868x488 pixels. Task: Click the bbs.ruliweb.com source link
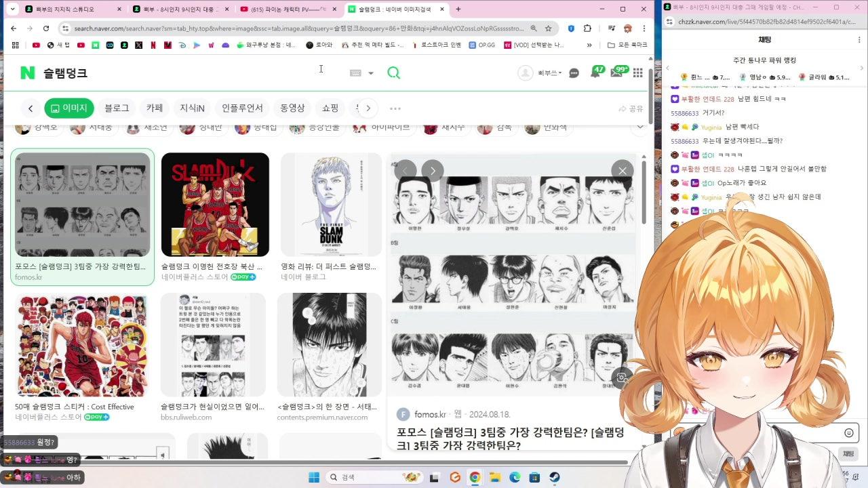click(x=186, y=418)
